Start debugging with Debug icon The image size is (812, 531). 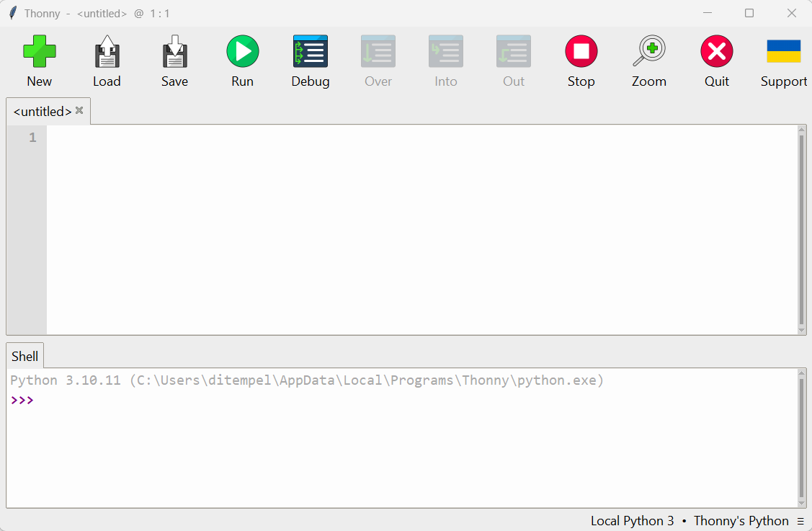coord(310,53)
